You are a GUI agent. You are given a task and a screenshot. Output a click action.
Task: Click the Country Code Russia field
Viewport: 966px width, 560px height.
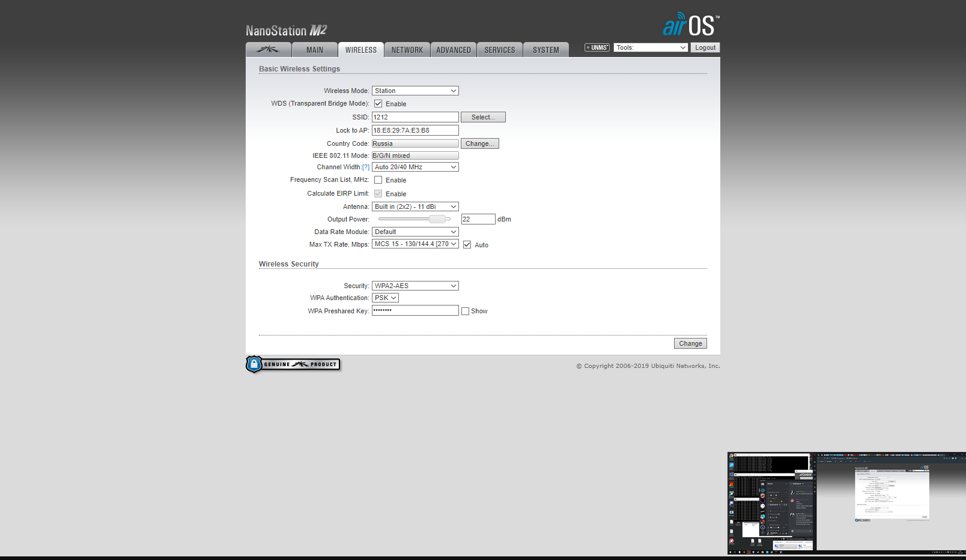(x=415, y=143)
